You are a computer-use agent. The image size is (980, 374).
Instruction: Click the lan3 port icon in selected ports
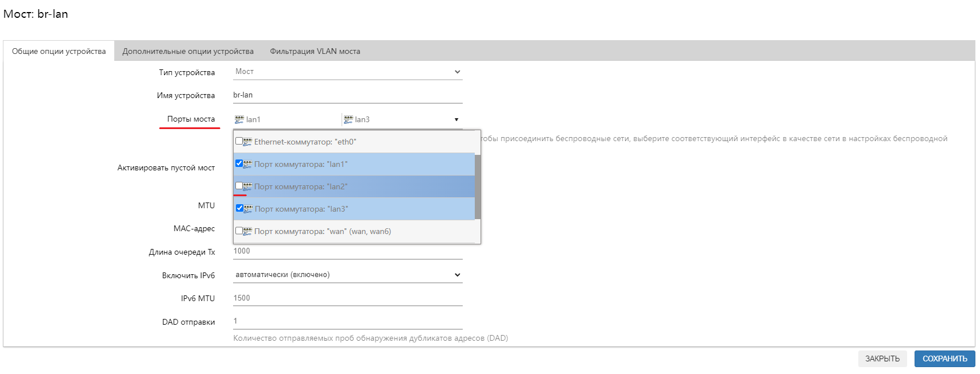tap(348, 119)
